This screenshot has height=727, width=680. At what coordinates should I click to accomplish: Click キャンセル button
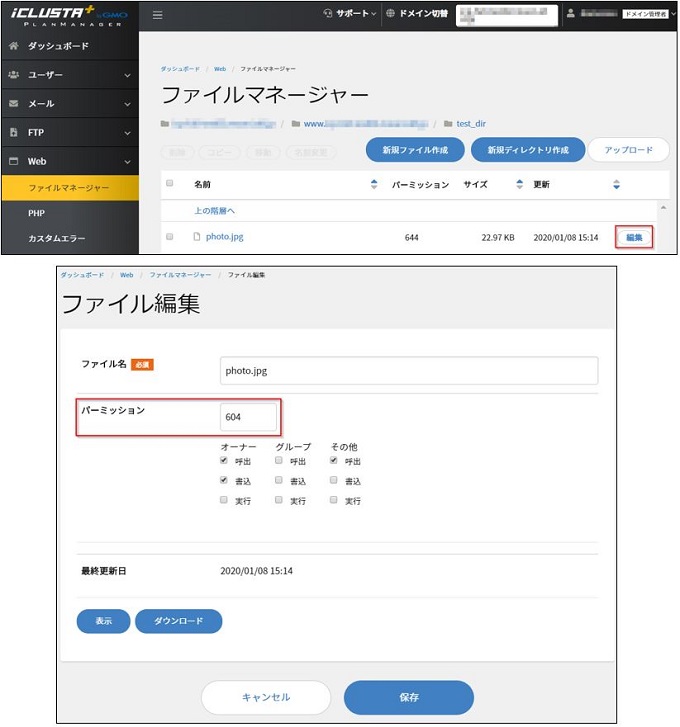266,697
